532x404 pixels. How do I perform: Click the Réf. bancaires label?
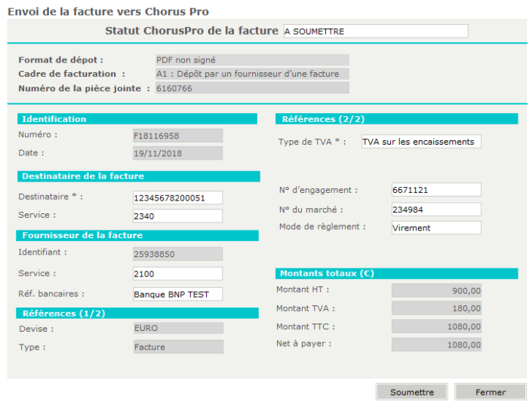click(x=51, y=293)
